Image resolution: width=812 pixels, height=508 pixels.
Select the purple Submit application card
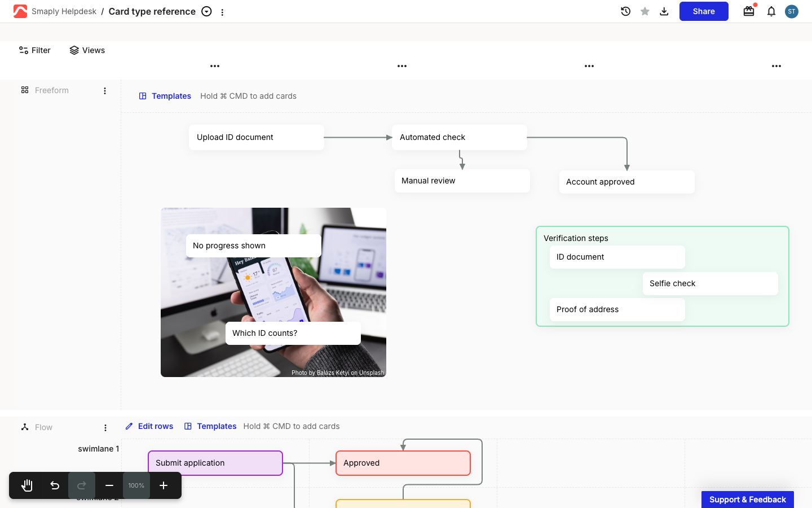[x=215, y=463]
